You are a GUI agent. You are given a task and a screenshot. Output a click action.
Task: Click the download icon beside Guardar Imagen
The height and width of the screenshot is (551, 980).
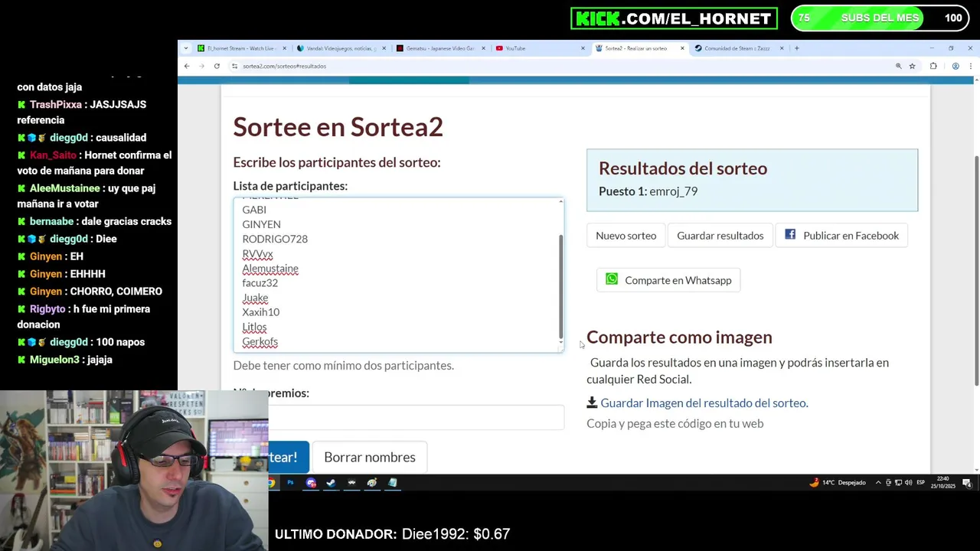[592, 403]
